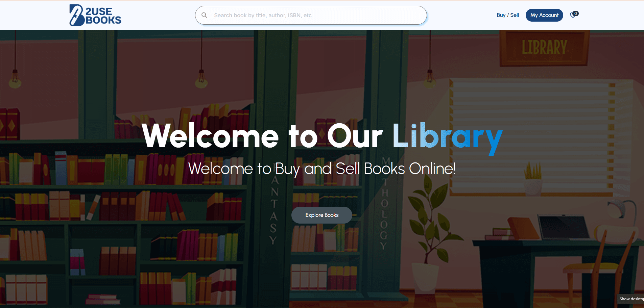
Task: Open the Sell link
Action: point(515,15)
